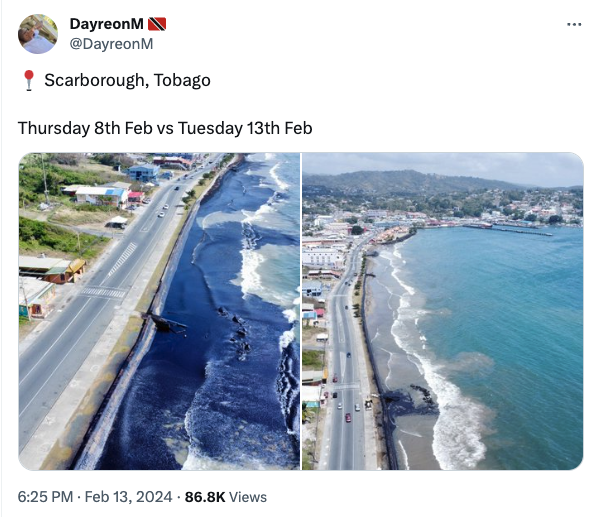The width and height of the screenshot is (600, 517).
Task: Click the 'Views' label
Action: coord(248,497)
